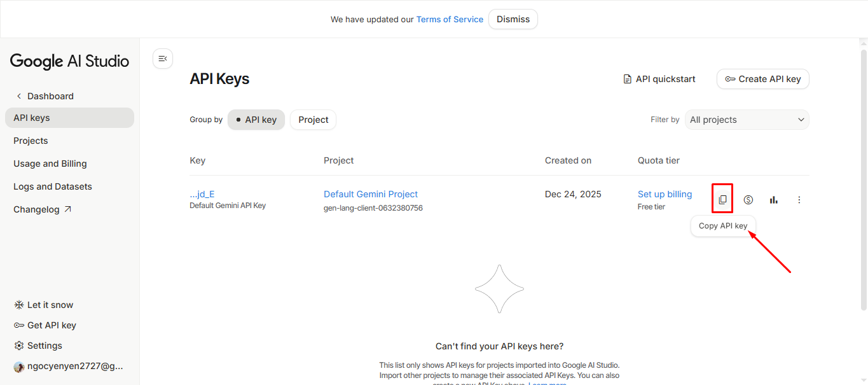This screenshot has height=385, width=868.
Task: Open Usage and Billing in sidebar
Action: click(x=50, y=164)
